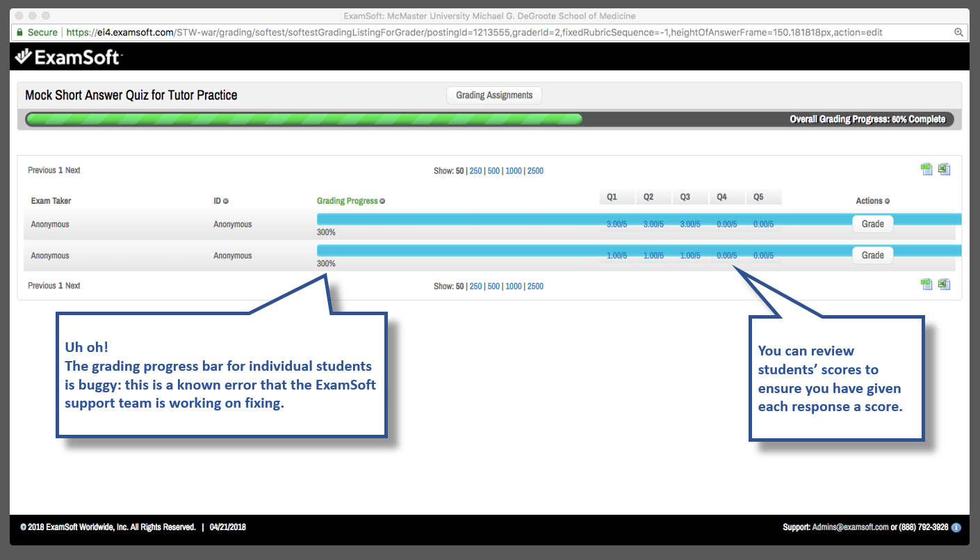
Task: Open the Q1 score 3.00/5
Action: click(x=616, y=225)
